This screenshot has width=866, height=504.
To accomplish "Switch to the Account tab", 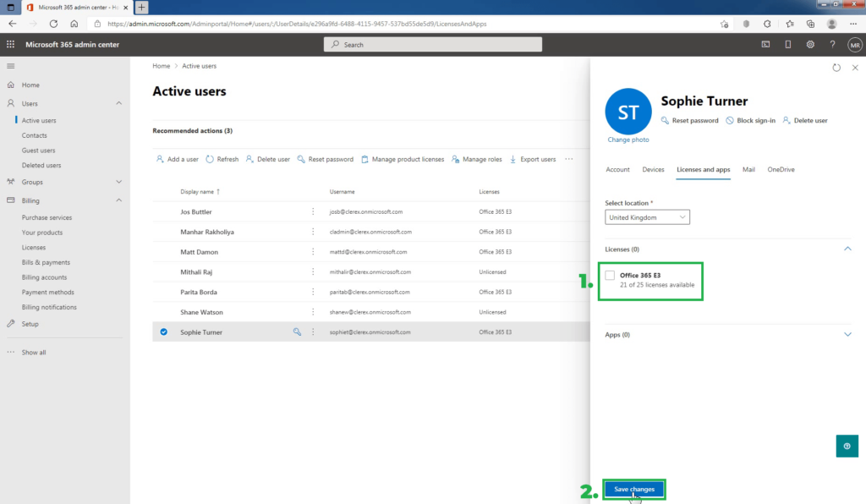I will 617,169.
